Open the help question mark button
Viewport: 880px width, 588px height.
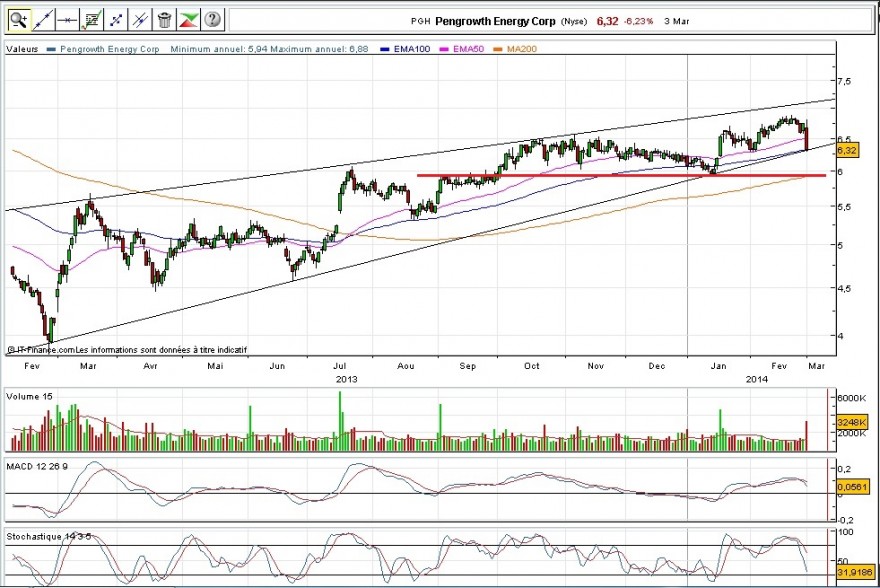point(212,20)
